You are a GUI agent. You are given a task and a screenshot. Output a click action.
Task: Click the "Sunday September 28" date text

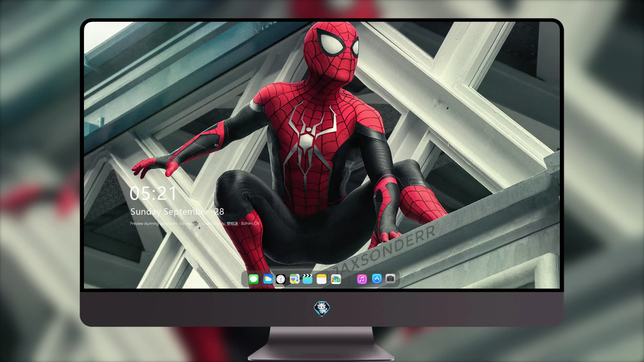tap(177, 212)
